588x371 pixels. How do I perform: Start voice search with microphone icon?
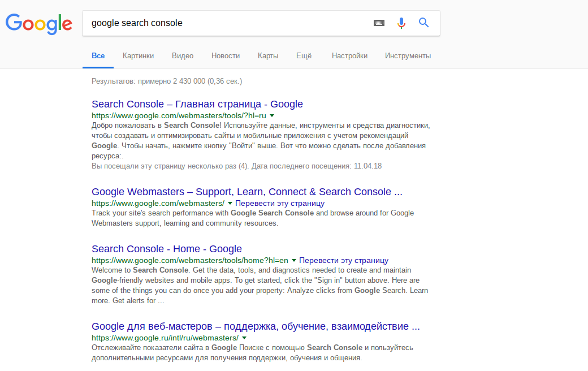401,23
